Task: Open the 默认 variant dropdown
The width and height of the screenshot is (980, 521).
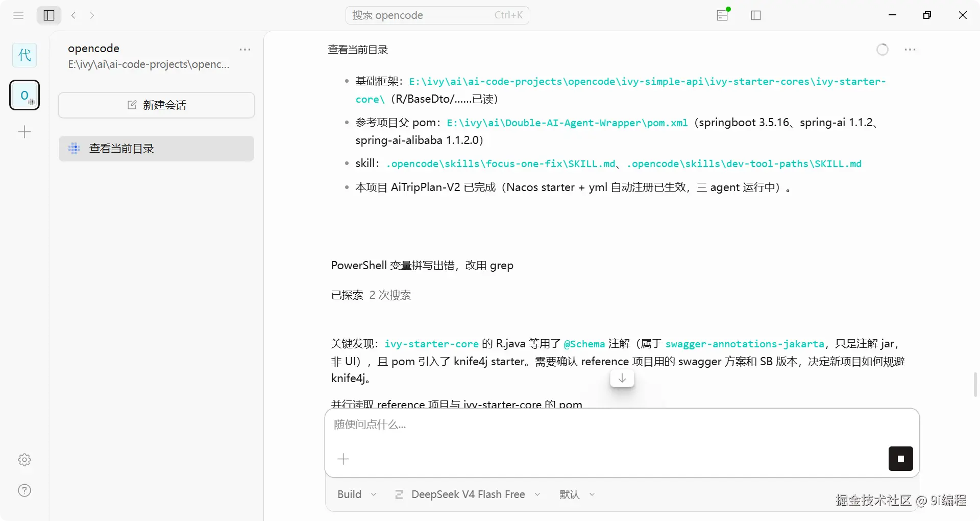Action: (x=577, y=494)
